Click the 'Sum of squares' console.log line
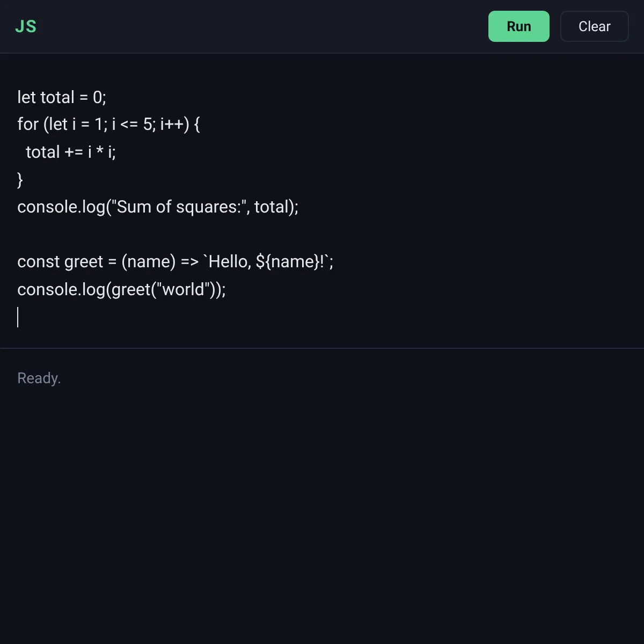The image size is (644, 644). tap(158, 207)
